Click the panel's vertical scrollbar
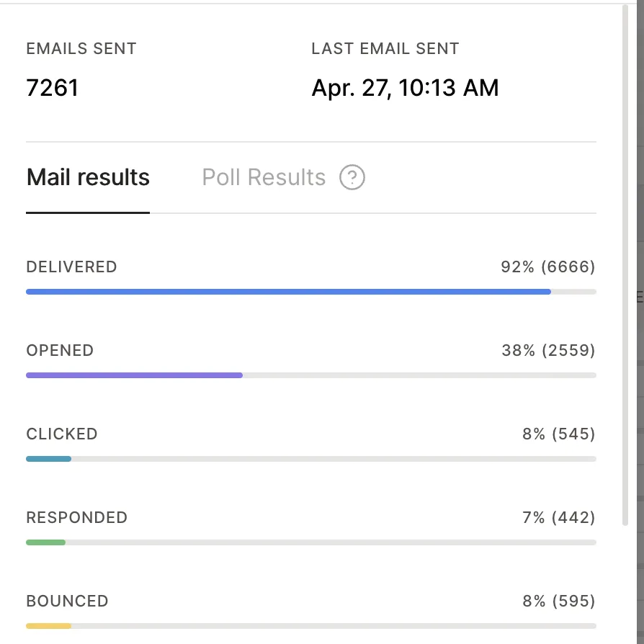Screen dimensions: 644x644 (x=625, y=265)
